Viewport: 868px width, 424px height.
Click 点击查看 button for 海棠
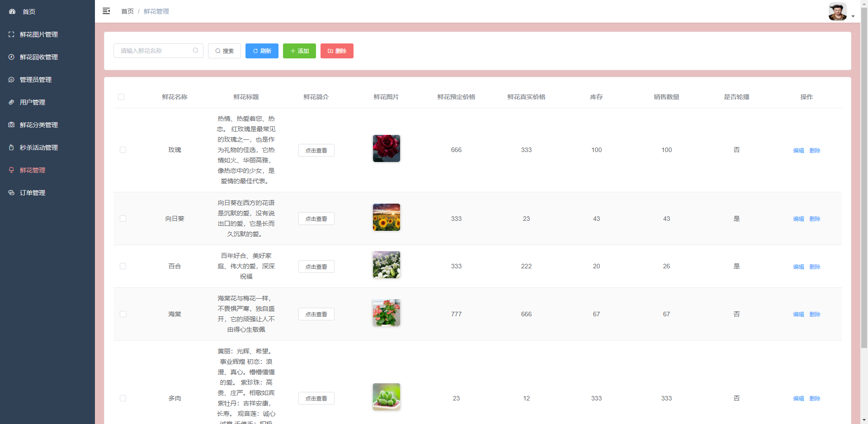(x=316, y=314)
